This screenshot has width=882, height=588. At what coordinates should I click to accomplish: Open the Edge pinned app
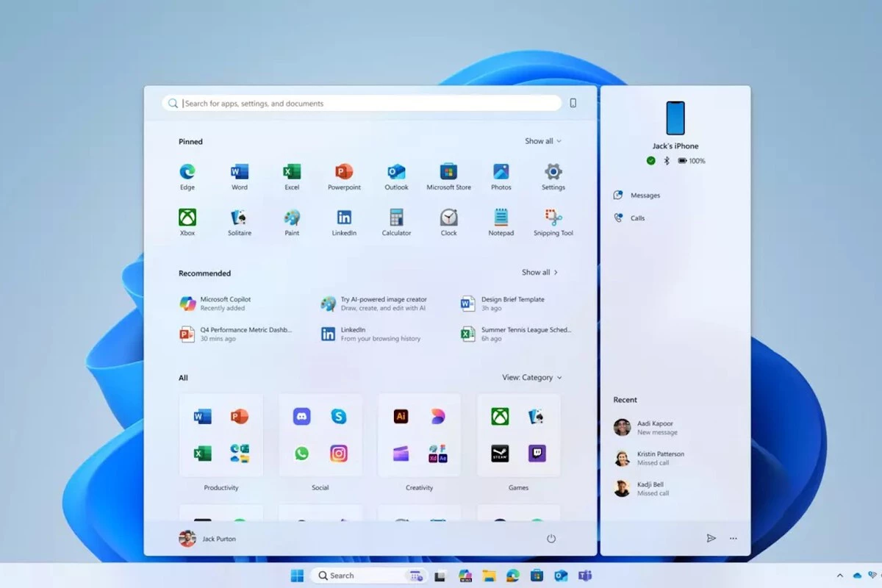[187, 177]
